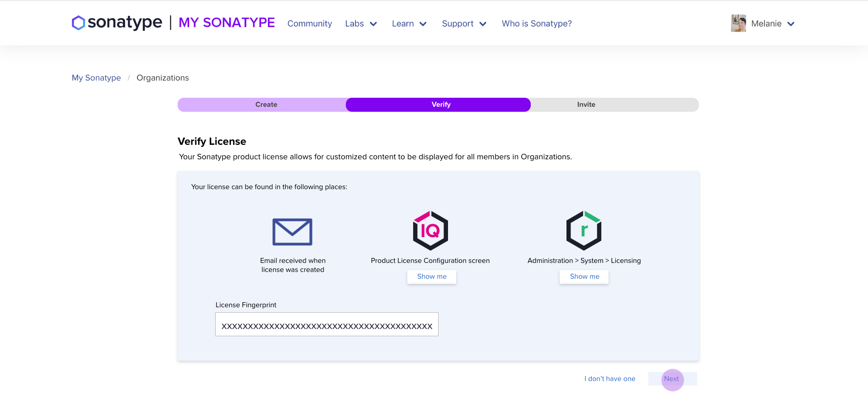Image resolution: width=868 pixels, height=405 pixels.
Task: Open the Learn menu
Action: (x=403, y=24)
